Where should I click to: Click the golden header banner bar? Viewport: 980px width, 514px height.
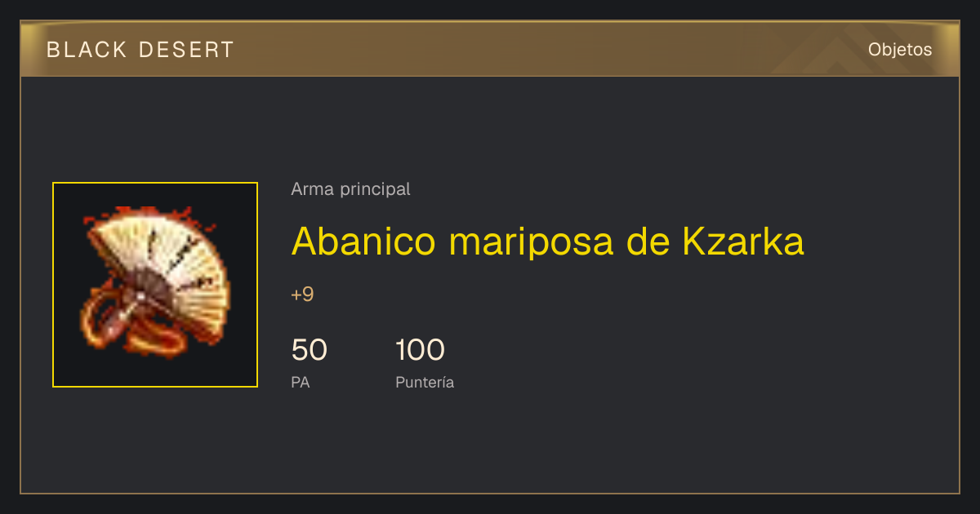tap(490, 49)
